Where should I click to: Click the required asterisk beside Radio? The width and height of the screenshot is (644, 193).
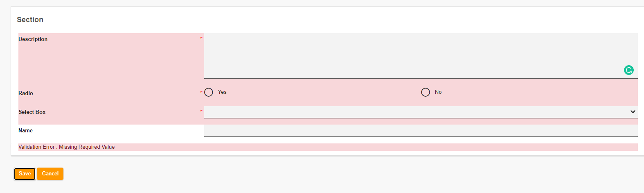[x=201, y=93]
